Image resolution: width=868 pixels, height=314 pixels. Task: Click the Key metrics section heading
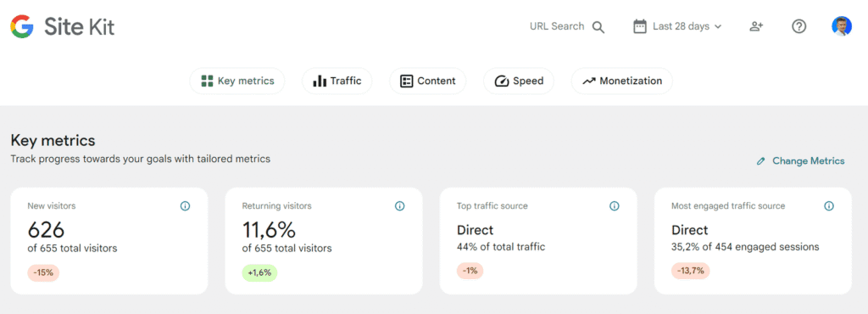point(53,140)
